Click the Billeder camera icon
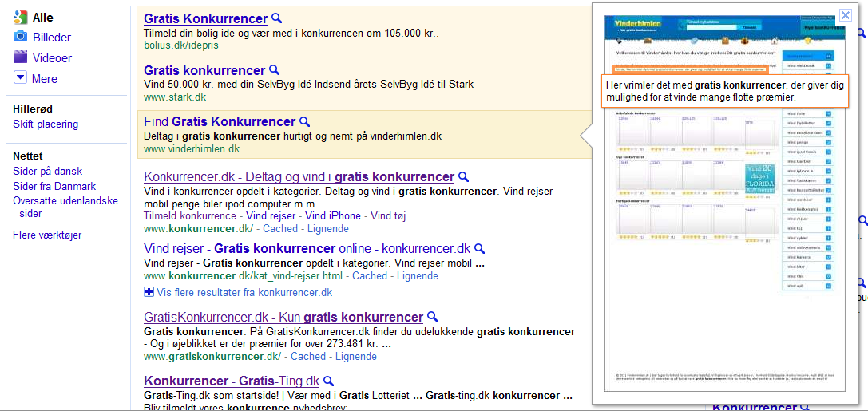The height and width of the screenshot is (411, 868). [x=20, y=37]
